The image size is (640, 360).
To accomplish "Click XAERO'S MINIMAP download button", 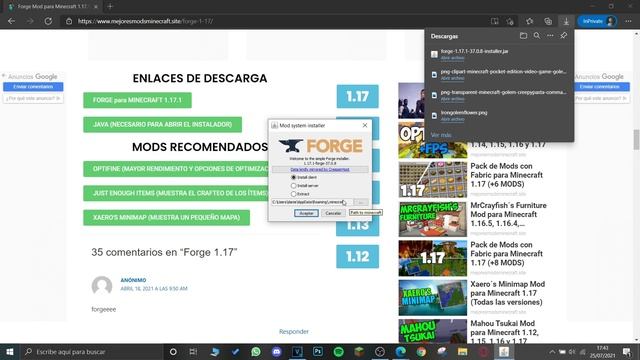I will point(167,218).
